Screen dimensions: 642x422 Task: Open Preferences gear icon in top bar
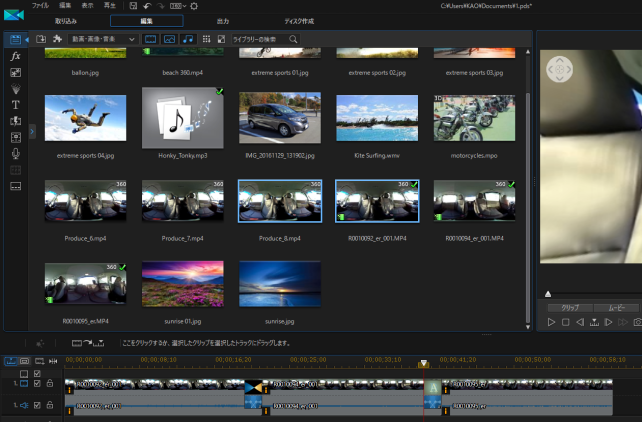[193, 6]
